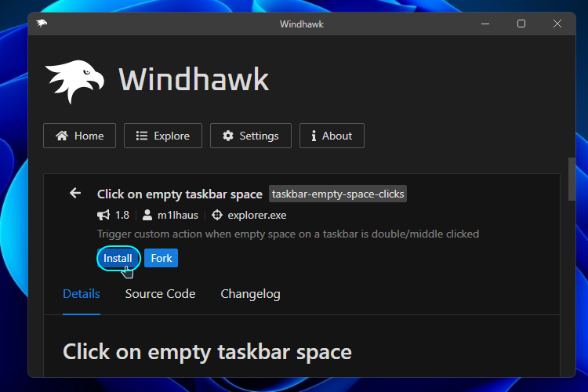
Task: Click the large 'Click on empty taskbar space' heading
Action: 207,352
